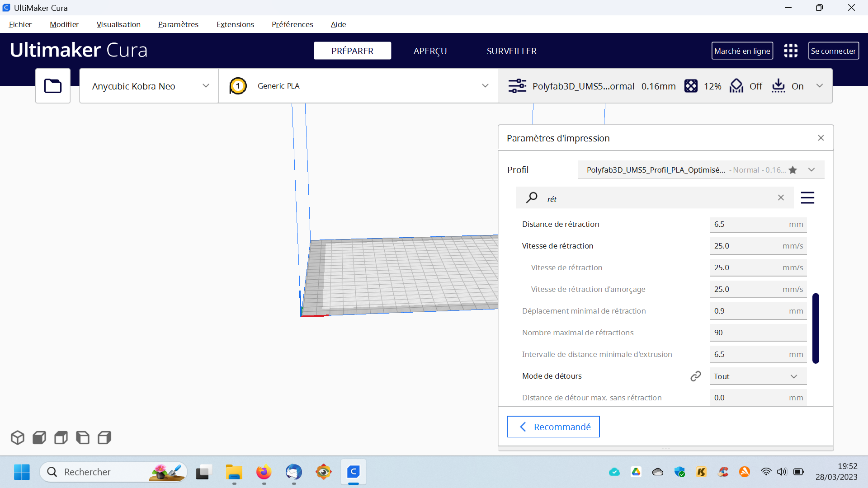The height and width of the screenshot is (488, 868).
Task: Switch to SURVEILLER stage tab
Action: (511, 51)
